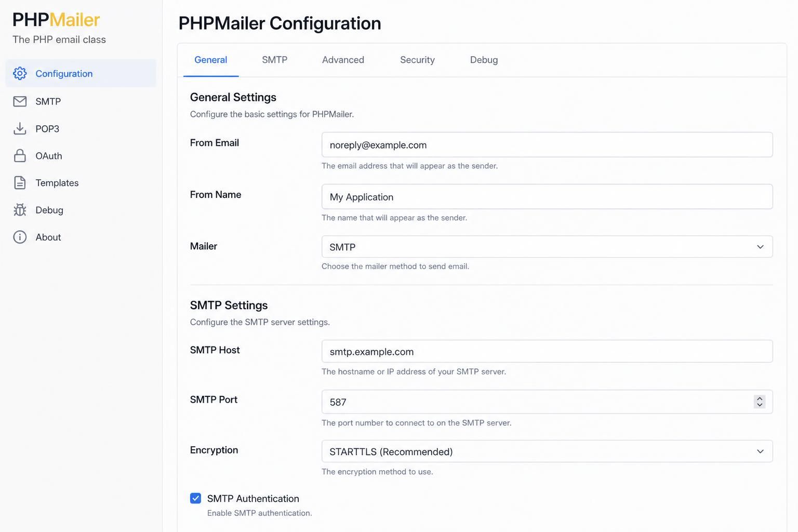Click the 'PHPMailer Configuration' page title
This screenshot has width=798, height=532.
280,23
